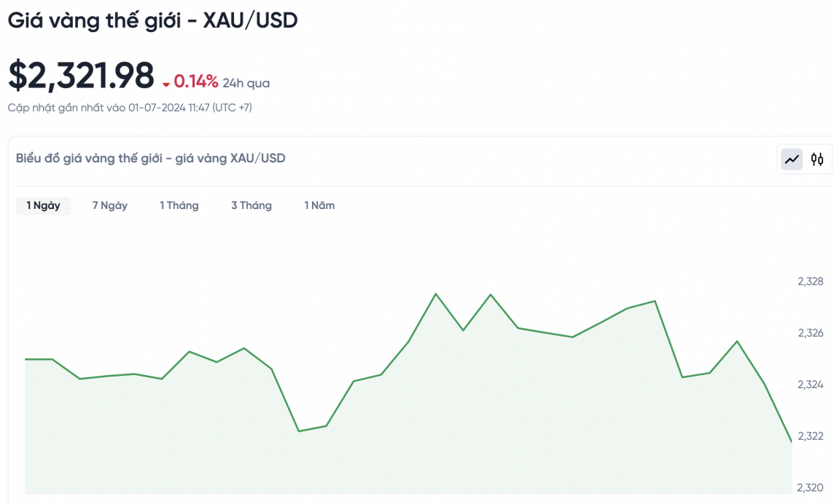Click the 2,328 price axis label

[811, 281]
